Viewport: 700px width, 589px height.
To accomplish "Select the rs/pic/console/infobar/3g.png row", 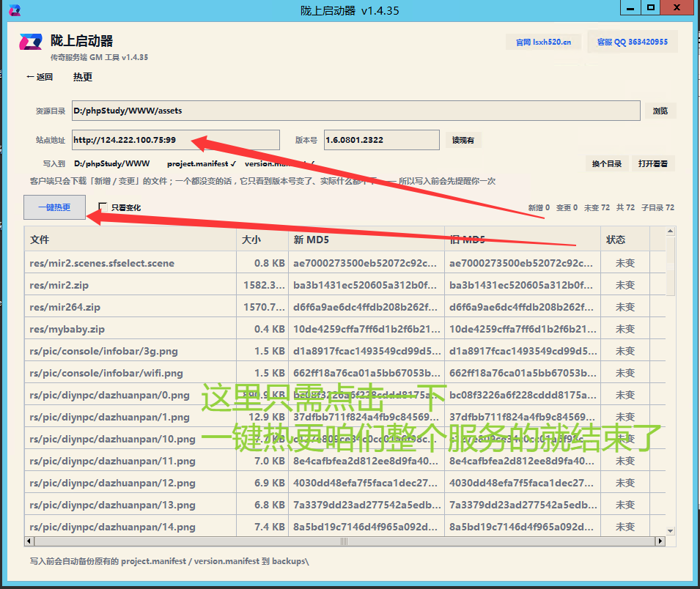I will coord(345,351).
